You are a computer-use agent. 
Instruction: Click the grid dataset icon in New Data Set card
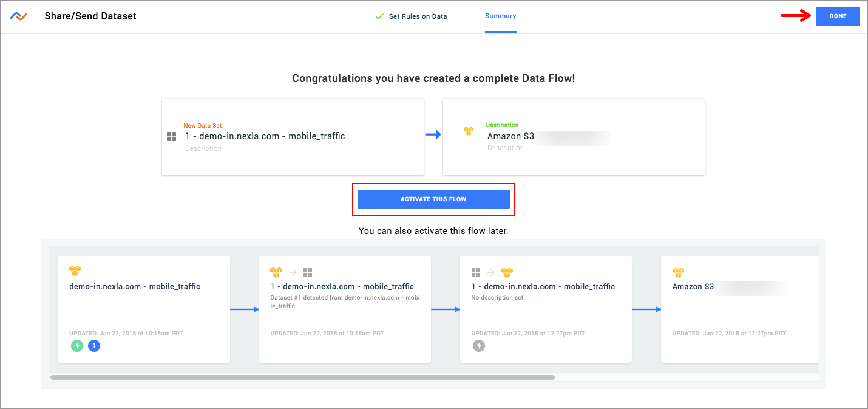[172, 137]
